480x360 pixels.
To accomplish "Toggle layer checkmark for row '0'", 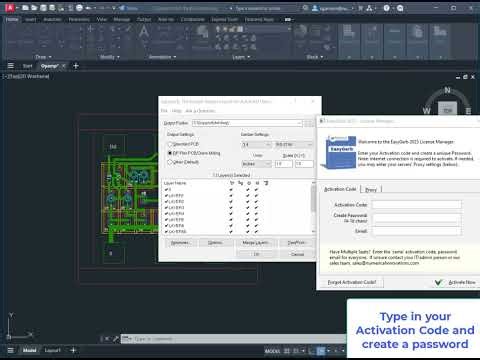I will pos(166,190).
